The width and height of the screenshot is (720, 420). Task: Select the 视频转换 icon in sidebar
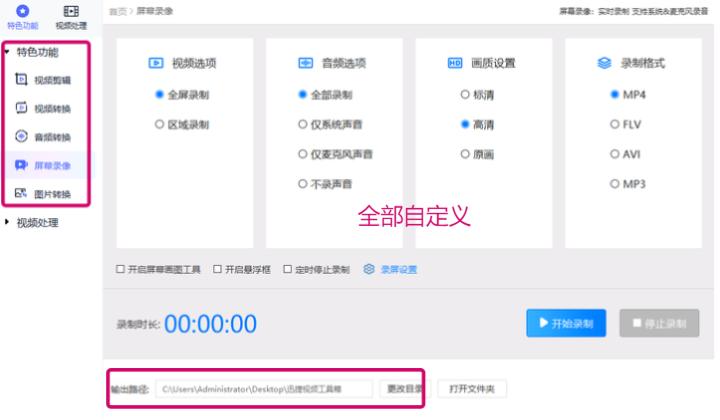pos(21,108)
